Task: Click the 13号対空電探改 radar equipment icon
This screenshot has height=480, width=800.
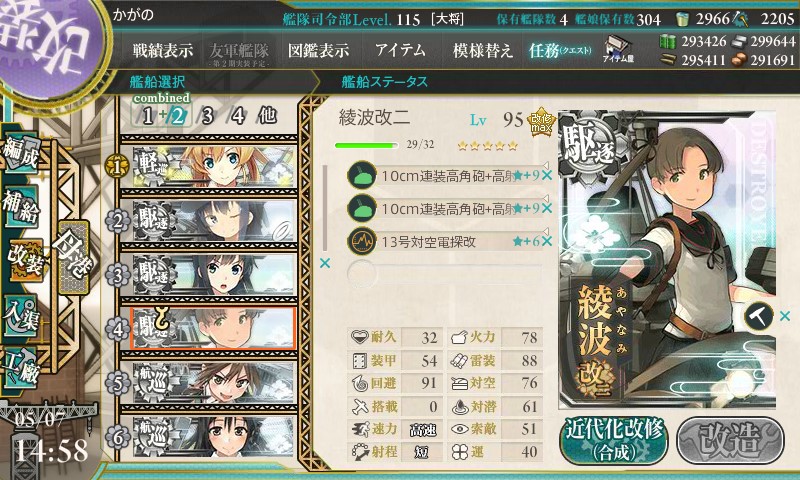Action: 362,241
